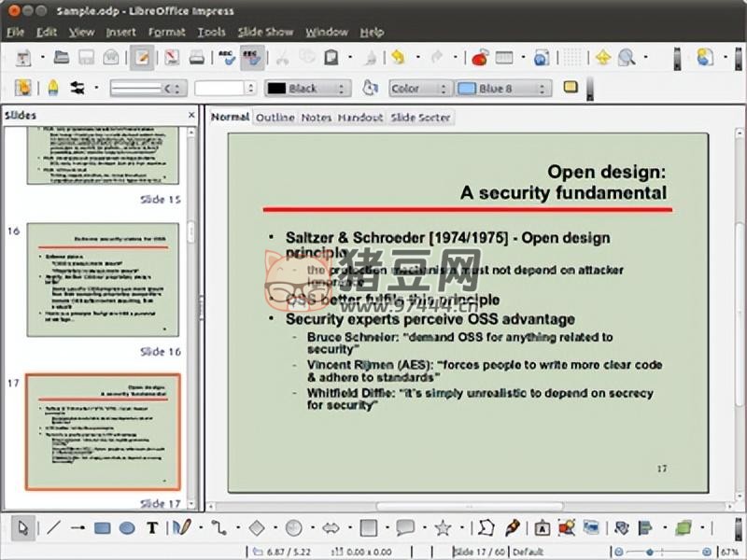Click the Callouts speech bubble tool
This screenshot has width=747, height=560.
pyautogui.click(x=404, y=528)
